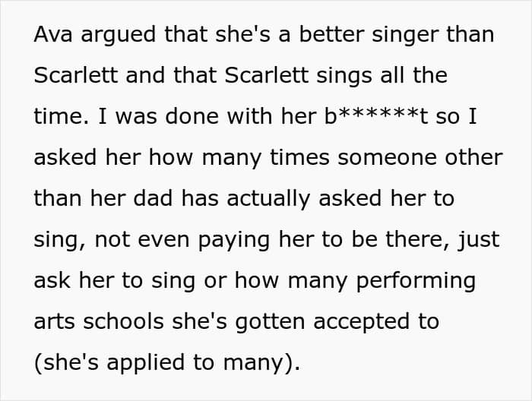Click the word "just" at line end
This screenshot has height=401, width=532.
pos(479,242)
